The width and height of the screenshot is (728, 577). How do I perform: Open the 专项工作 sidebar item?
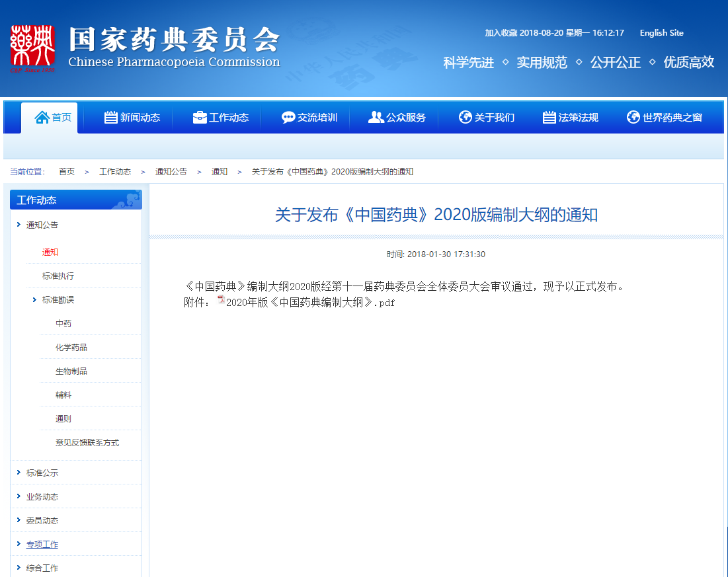42,545
